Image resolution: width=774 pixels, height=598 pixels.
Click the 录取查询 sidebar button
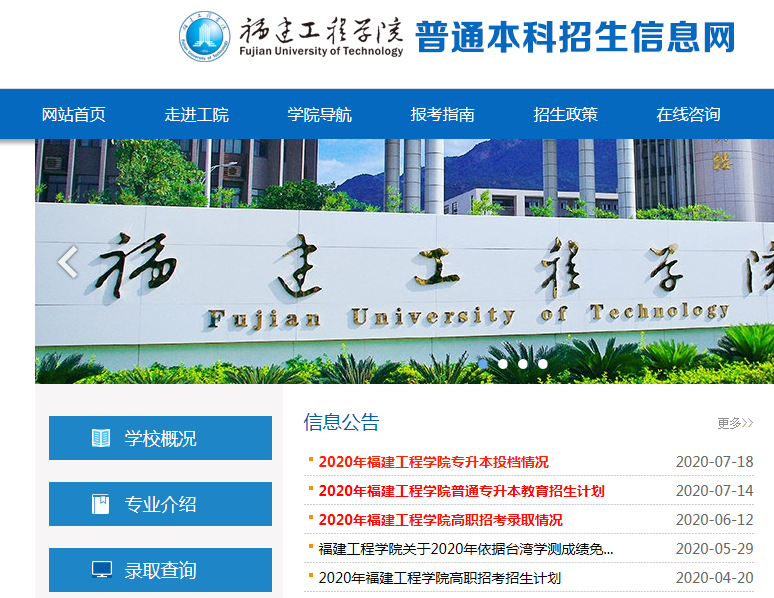click(160, 570)
